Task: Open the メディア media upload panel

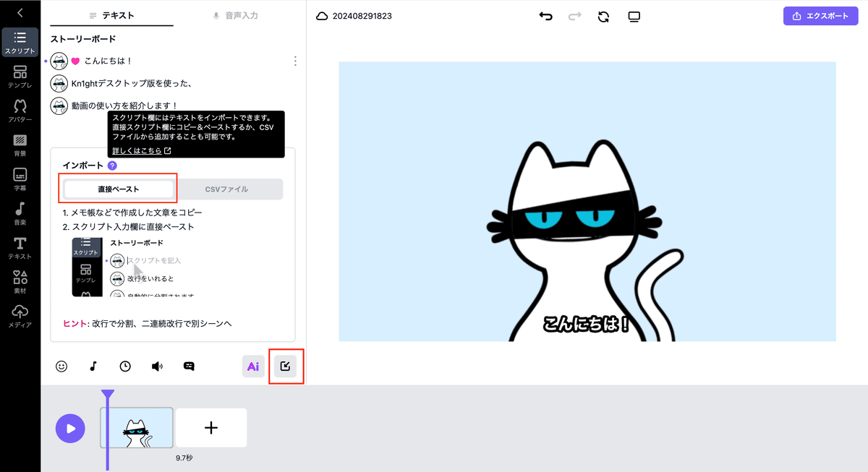Action: click(20, 316)
